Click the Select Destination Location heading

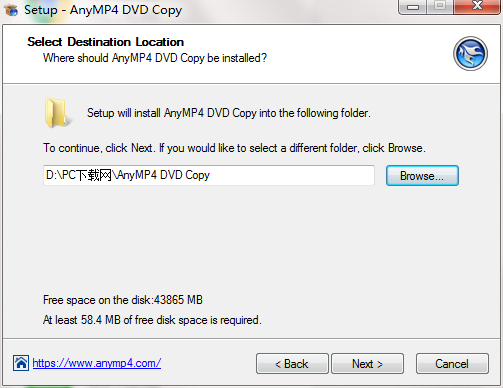point(105,42)
